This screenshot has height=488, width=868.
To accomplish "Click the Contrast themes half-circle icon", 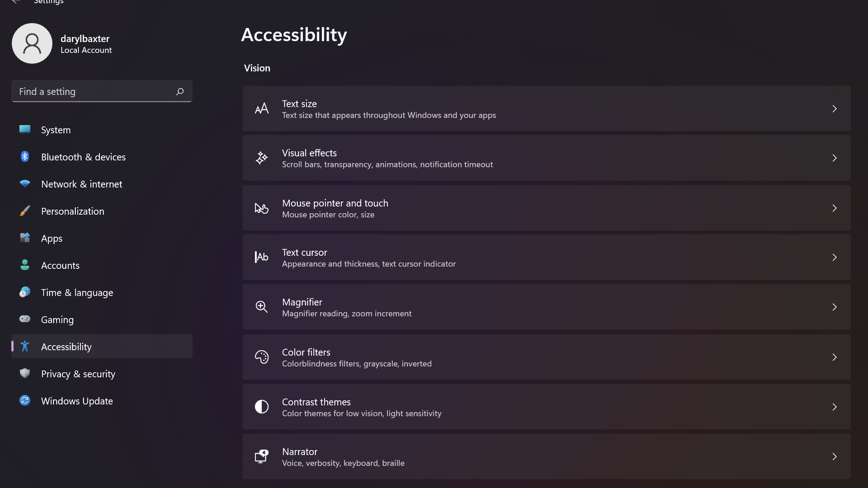I will click(x=261, y=407).
